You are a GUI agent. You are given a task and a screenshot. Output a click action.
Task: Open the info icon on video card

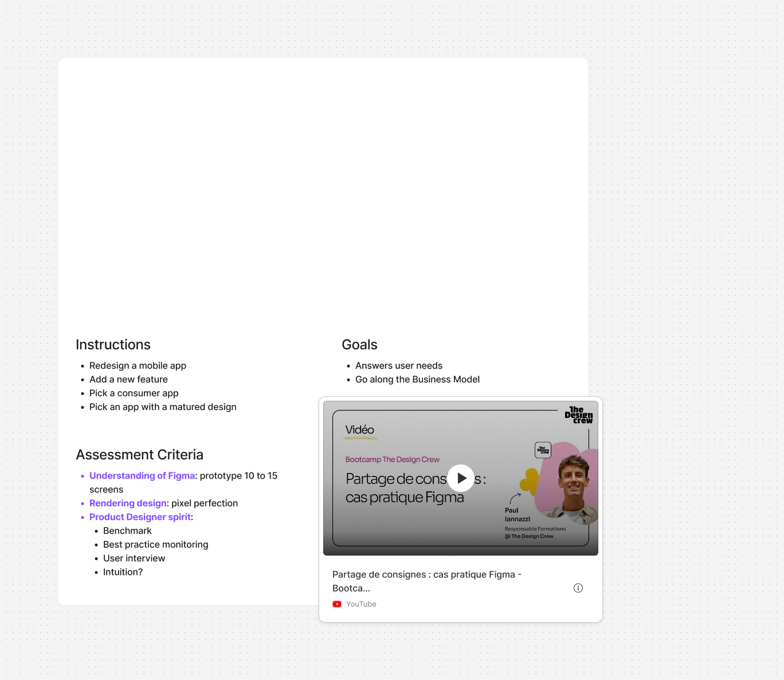tap(578, 588)
